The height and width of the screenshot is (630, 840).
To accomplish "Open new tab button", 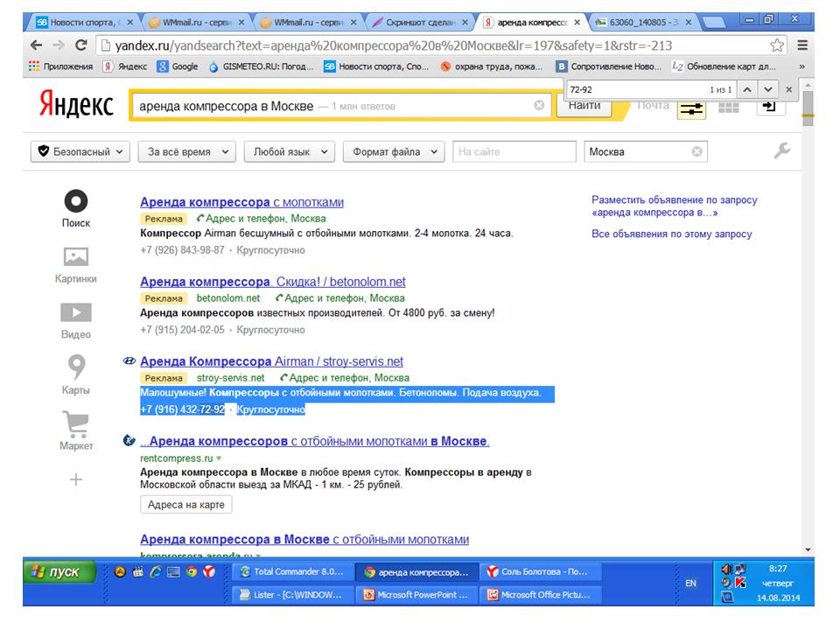I will tap(714, 23).
